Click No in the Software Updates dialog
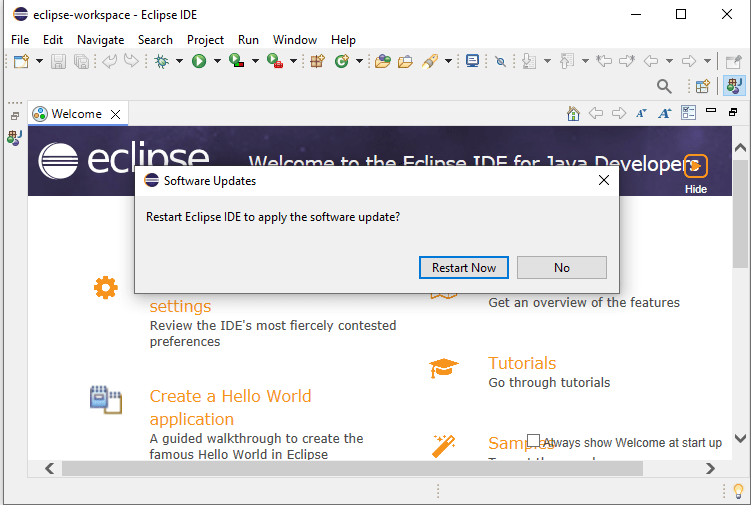The width and height of the screenshot is (751, 505). 562,267
